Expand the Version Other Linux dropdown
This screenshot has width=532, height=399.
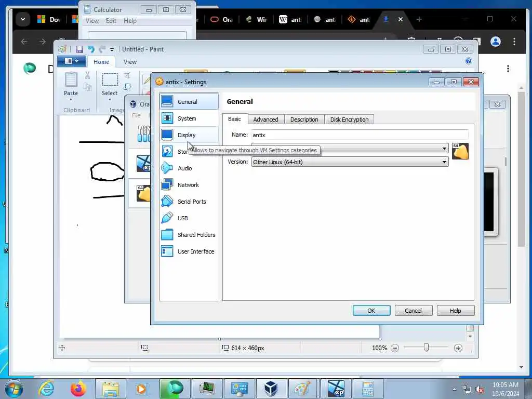point(350,162)
